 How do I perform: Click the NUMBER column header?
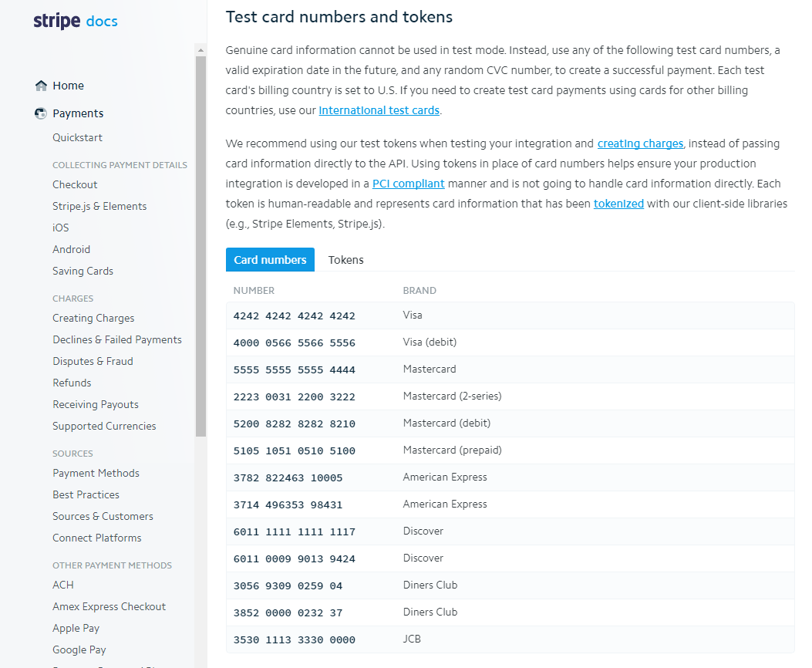click(254, 291)
